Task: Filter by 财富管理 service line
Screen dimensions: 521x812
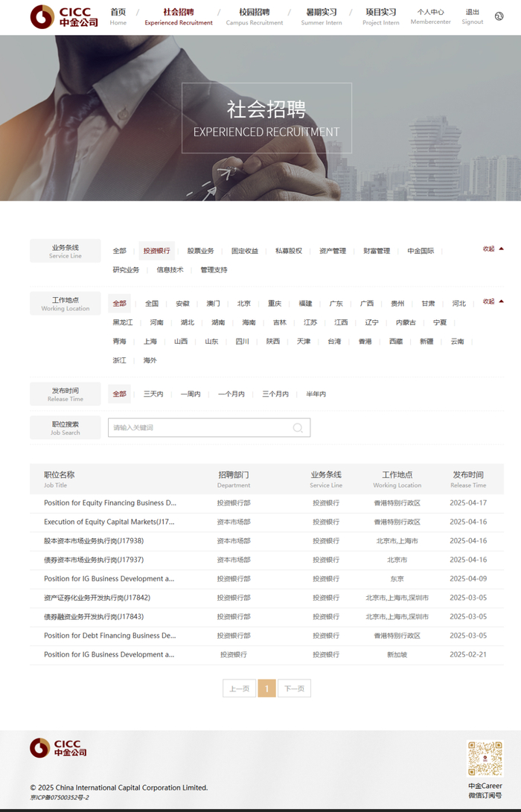Action: click(377, 251)
